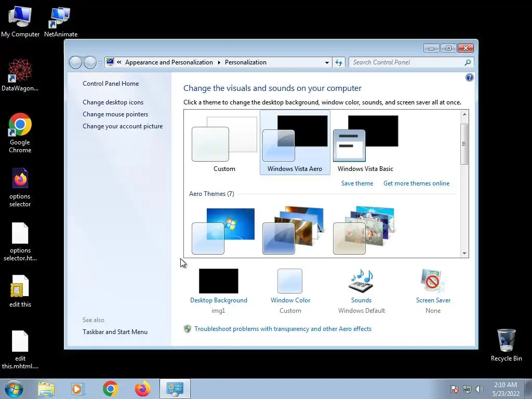This screenshot has width=532, height=399.
Task: Open the Sounds keyboard icon
Action: tap(361, 281)
